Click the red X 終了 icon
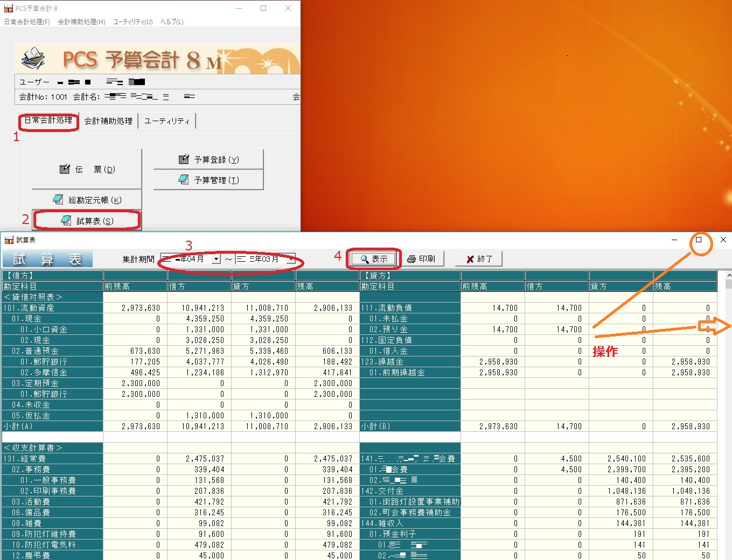Viewport: 732px width, 560px height. [470, 259]
